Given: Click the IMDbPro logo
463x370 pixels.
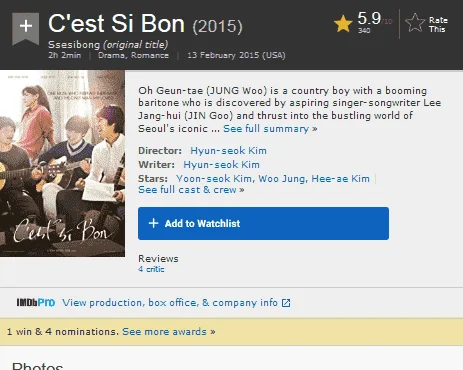Looking at the screenshot, I should [x=36, y=303].
